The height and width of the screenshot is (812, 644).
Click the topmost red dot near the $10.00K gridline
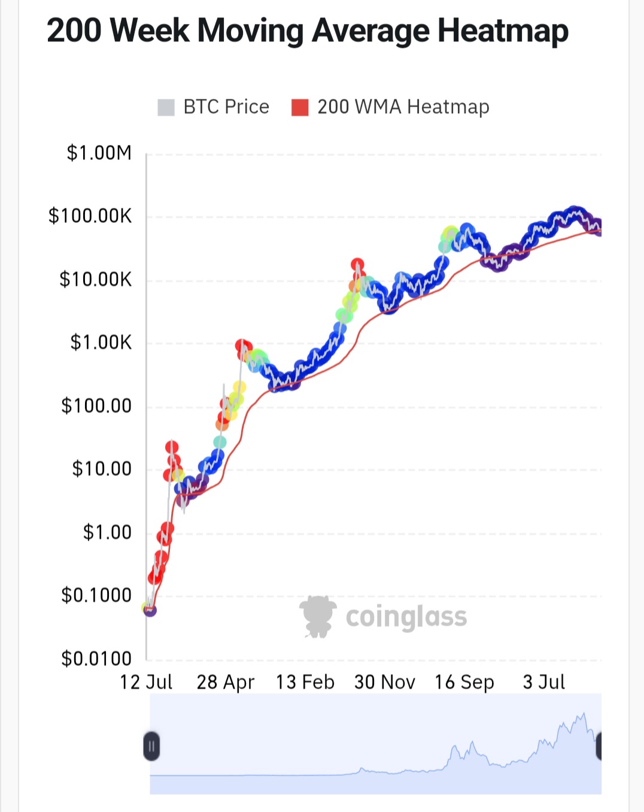357,265
